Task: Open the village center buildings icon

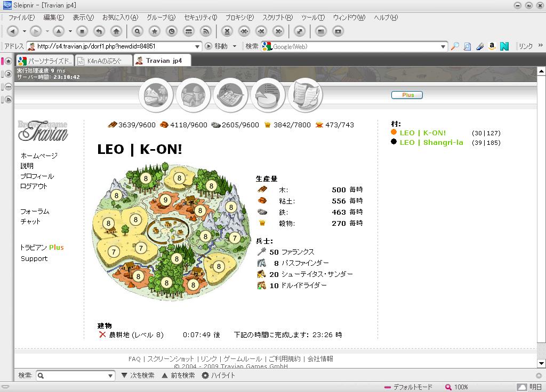Action: pos(193,95)
